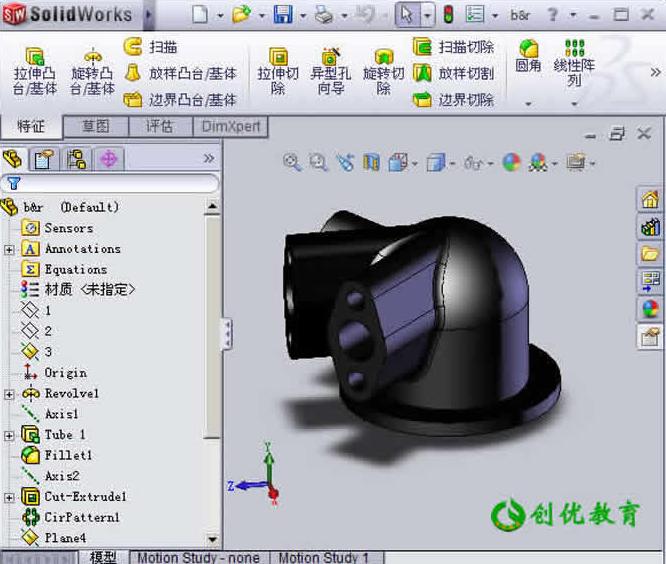Image resolution: width=666 pixels, height=564 pixels.
Task: Select 扫描切除 swept cut
Action: [453, 47]
